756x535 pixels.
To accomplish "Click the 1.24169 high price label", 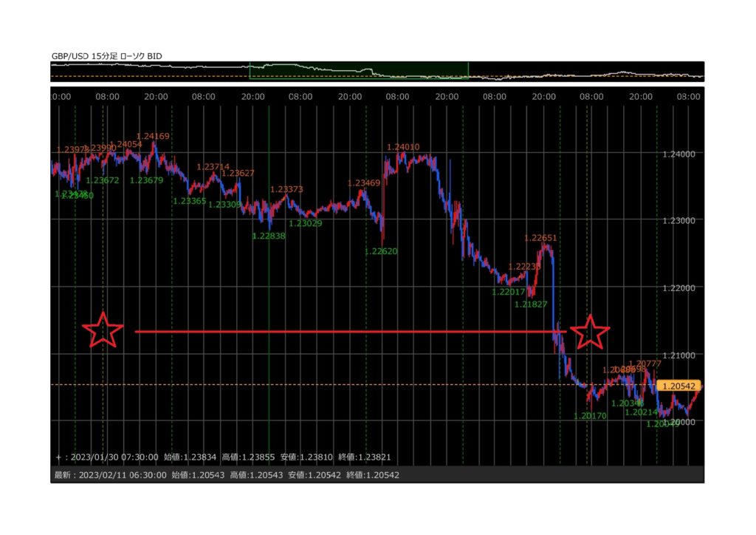I will pos(153,136).
